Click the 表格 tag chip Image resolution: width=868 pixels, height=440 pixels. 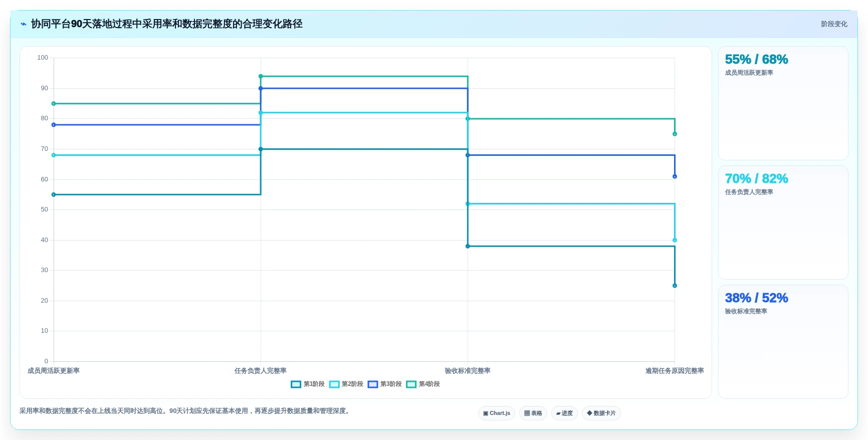(533, 413)
